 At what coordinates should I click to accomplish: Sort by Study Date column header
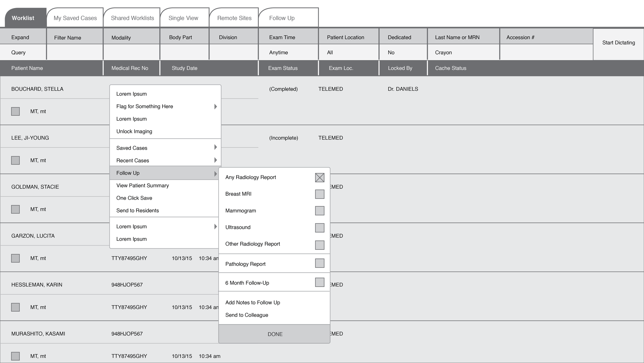click(209, 68)
